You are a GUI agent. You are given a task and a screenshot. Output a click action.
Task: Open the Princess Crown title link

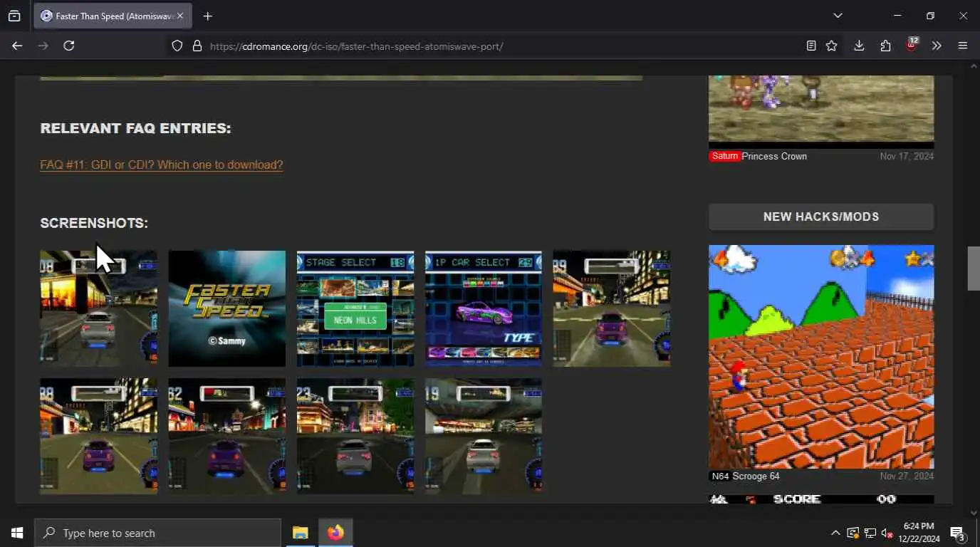coord(774,156)
